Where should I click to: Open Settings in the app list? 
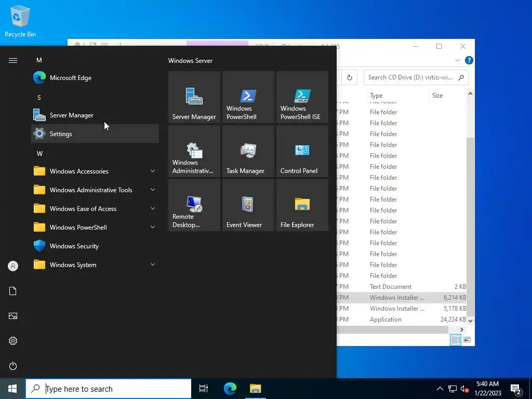click(x=95, y=134)
